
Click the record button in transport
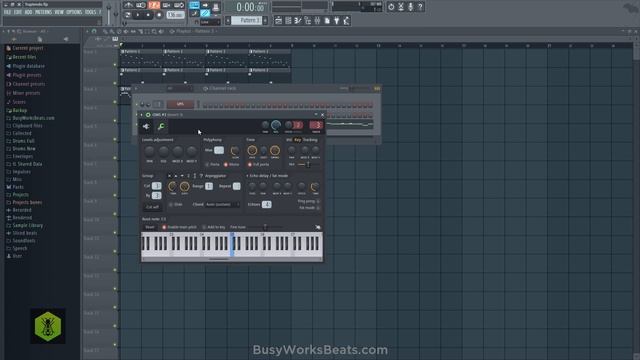[159, 15]
